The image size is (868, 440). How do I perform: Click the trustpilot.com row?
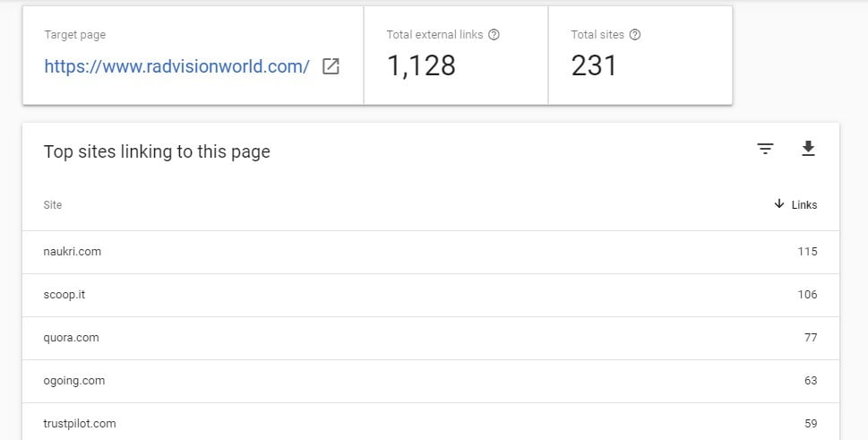(80, 423)
